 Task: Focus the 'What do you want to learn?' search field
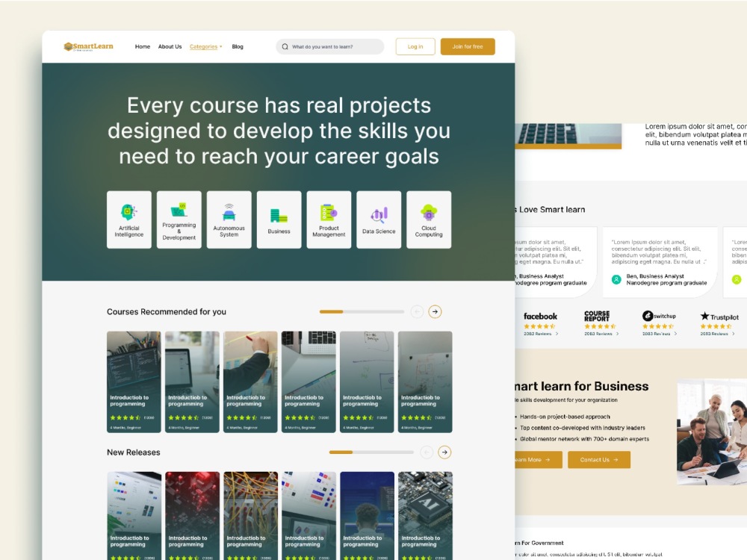[329, 46]
